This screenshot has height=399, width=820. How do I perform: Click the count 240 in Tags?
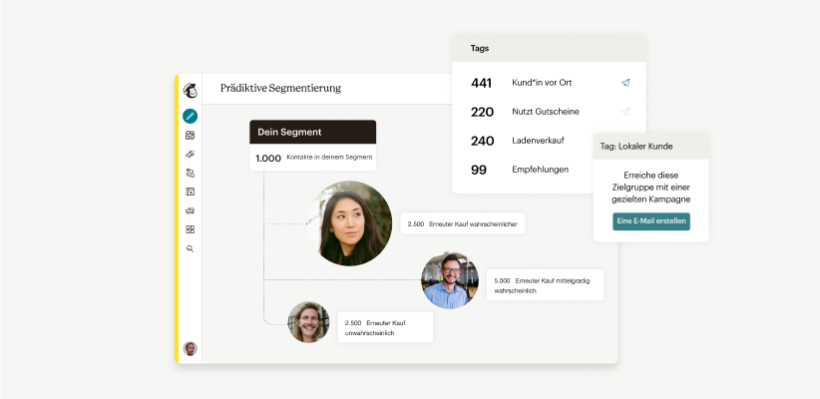(482, 141)
